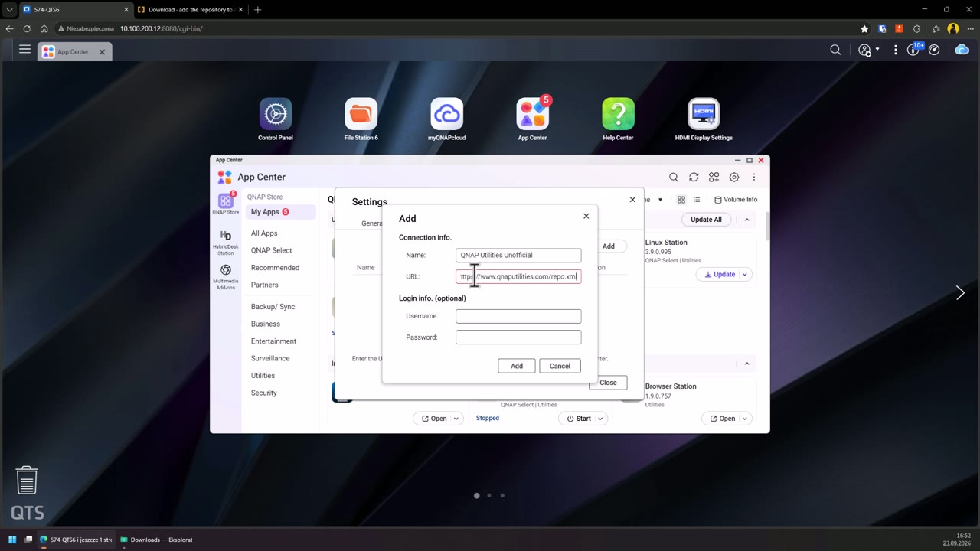Image resolution: width=980 pixels, height=551 pixels.
Task: Collapse the updates section chevron
Action: [747, 220]
